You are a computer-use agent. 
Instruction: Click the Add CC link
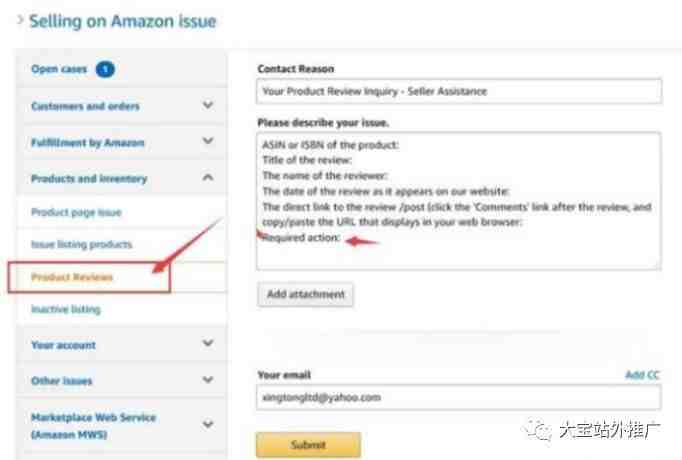click(x=642, y=375)
